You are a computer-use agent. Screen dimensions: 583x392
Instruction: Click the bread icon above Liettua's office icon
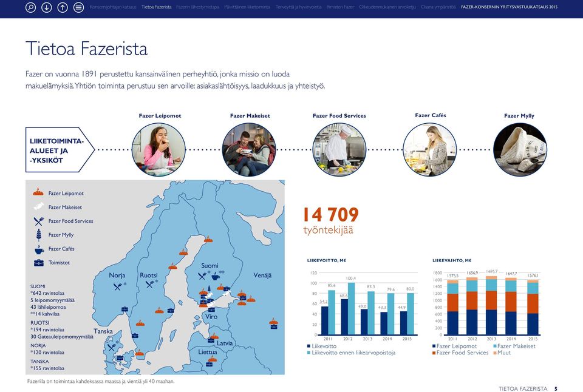pyautogui.click(x=212, y=358)
